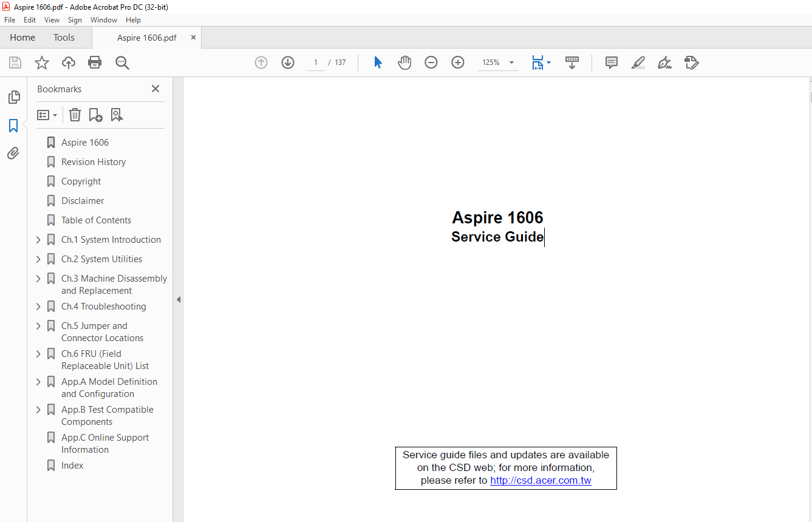Image resolution: width=812 pixels, height=522 pixels.
Task: Open the Sign menu
Action: click(x=75, y=20)
